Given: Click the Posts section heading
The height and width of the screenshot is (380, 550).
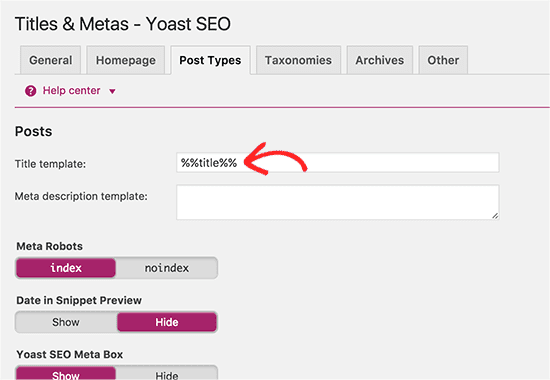Looking at the screenshot, I should (33, 132).
